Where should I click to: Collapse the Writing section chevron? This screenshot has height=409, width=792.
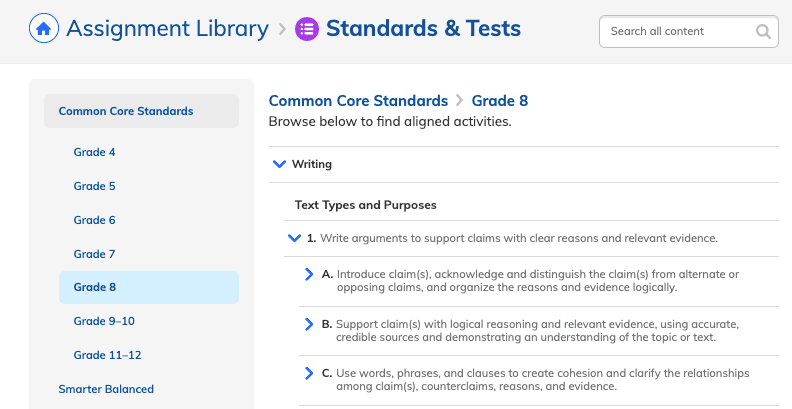[x=279, y=164]
